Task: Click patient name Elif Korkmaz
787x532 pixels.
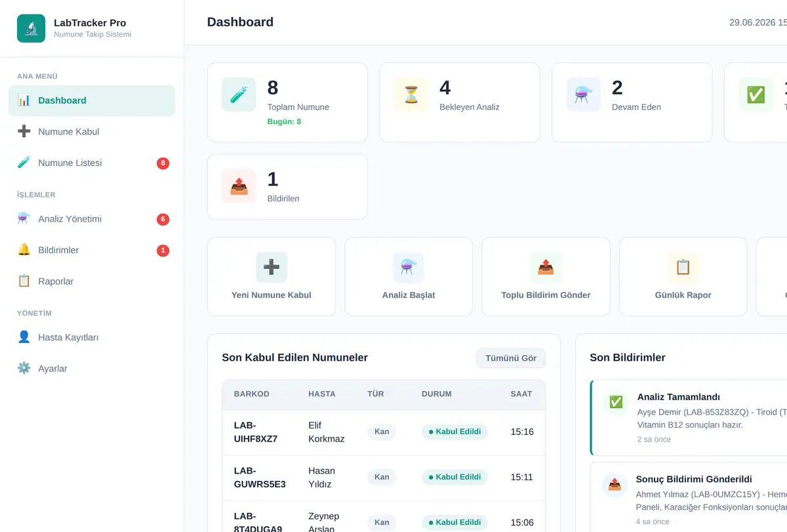Action: pyautogui.click(x=327, y=432)
